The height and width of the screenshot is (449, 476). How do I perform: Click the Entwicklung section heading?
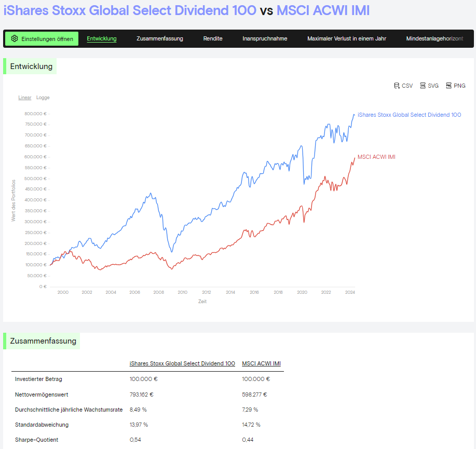tap(31, 66)
